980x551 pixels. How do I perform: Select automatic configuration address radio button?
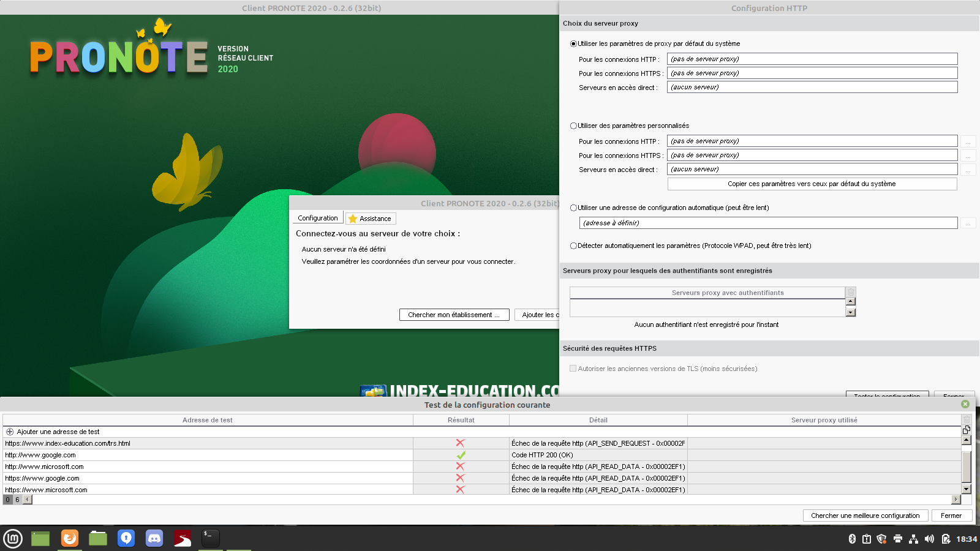pyautogui.click(x=573, y=208)
